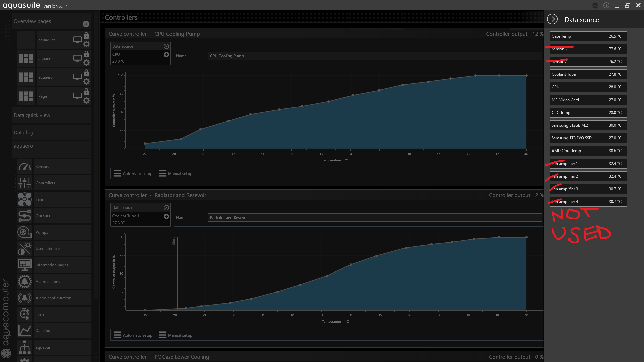
Task: Add data source next to CPU 28.0 °C
Action: pyautogui.click(x=166, y=55)
